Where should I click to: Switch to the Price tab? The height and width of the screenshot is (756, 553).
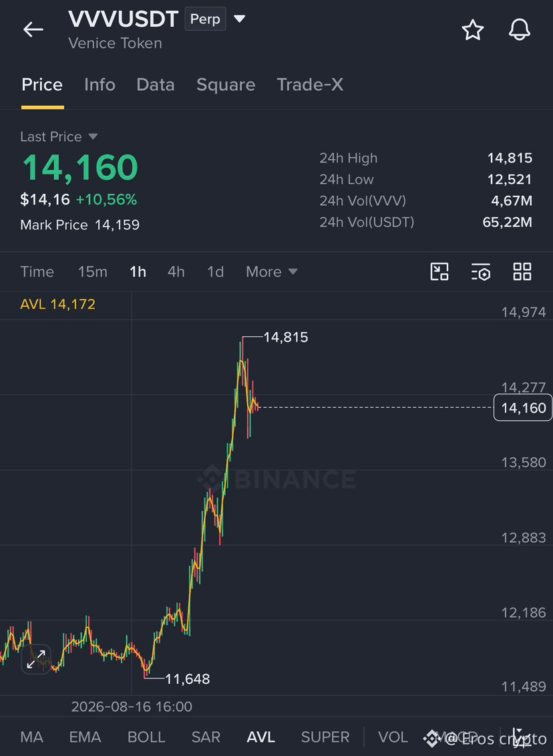coord(42,85)
